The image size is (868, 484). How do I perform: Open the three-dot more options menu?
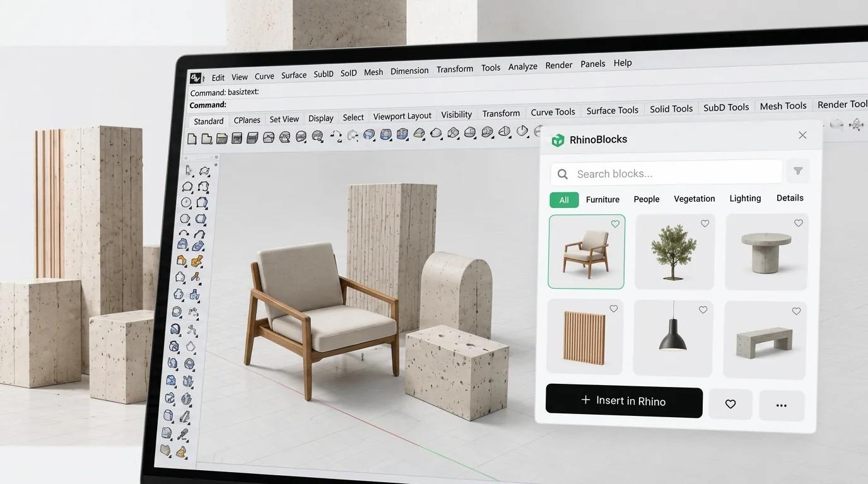tap(782, 405)
